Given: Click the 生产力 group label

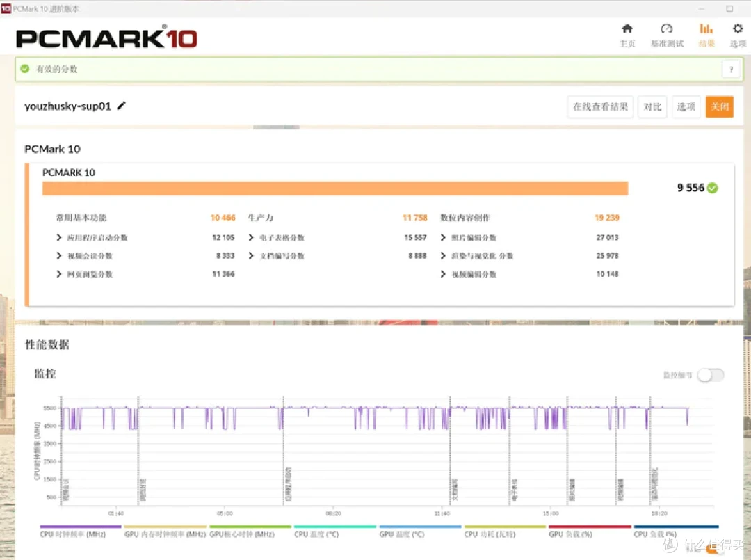Looking at the screenshot, I should tap(261, 218).
